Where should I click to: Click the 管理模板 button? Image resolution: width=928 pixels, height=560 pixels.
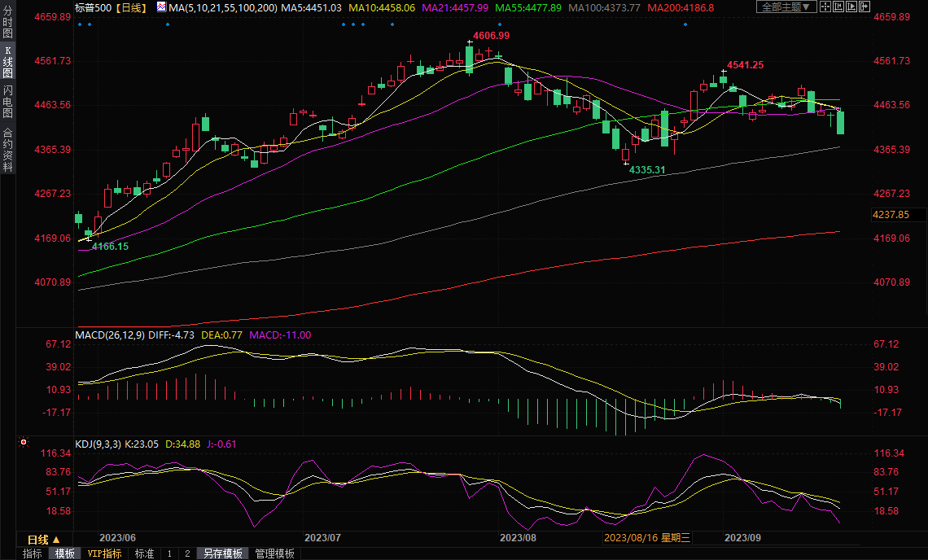(x=274, y=553)
